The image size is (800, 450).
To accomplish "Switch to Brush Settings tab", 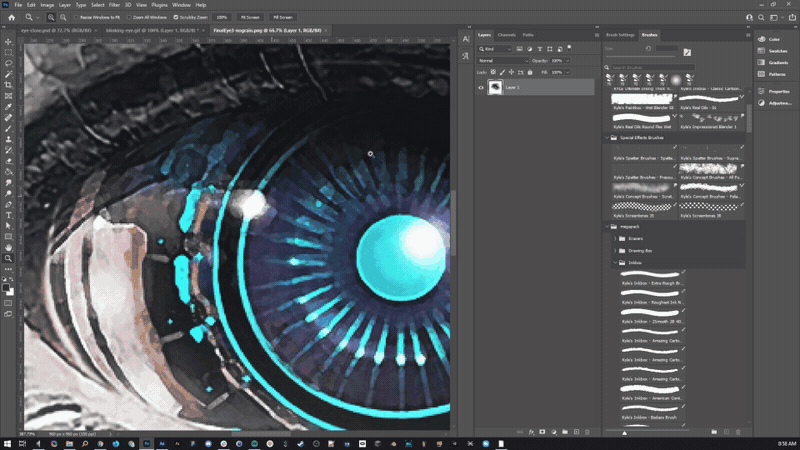I will [x=620, y=35].
